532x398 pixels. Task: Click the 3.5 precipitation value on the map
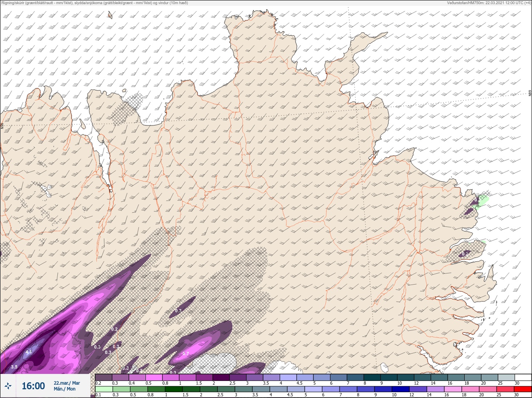[14, 367]
